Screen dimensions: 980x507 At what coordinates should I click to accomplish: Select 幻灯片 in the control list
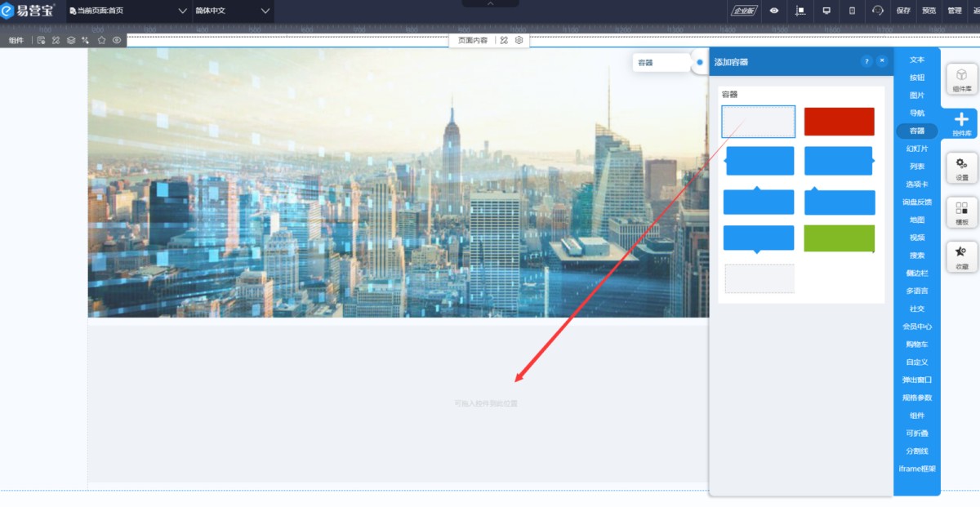pyautogui.click(x=917, y=149)
